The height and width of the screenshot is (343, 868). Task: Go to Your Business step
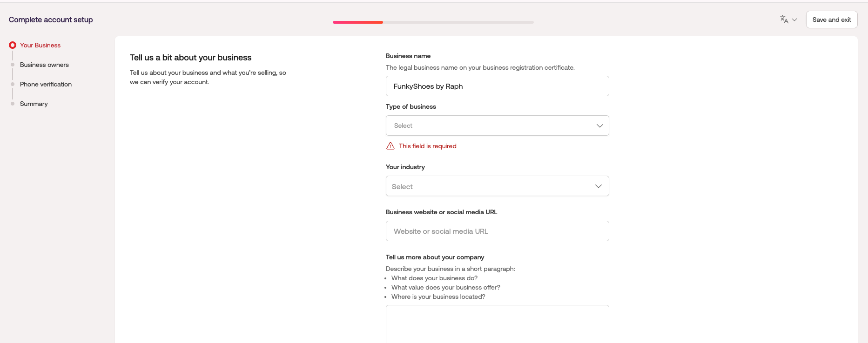click(40, 45)
